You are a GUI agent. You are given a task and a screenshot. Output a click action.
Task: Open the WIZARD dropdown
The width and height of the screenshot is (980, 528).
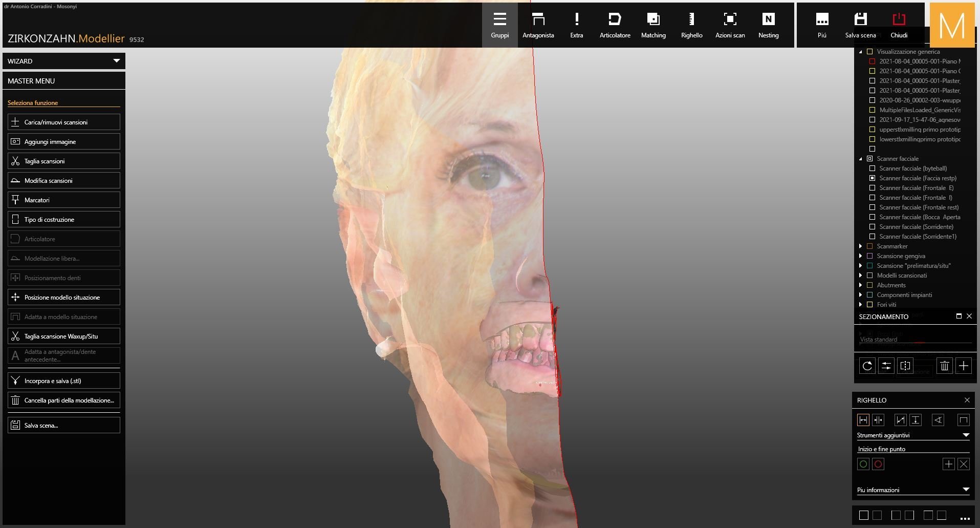click(64, 61)
